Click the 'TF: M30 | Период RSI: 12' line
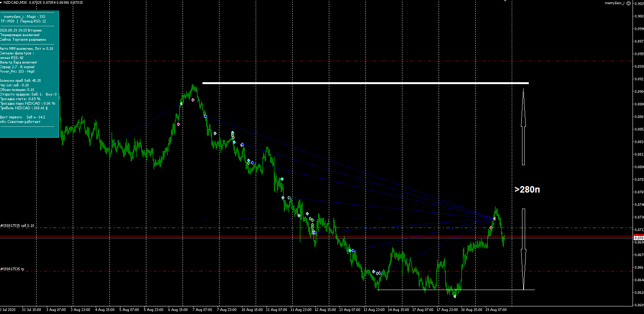 [23, 21]
